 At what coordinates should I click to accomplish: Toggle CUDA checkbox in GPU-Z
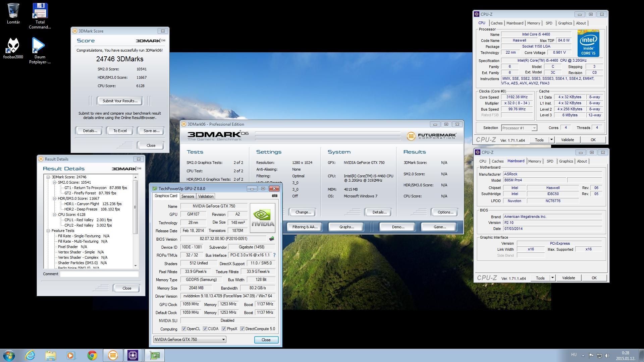(x=205, y=329)
